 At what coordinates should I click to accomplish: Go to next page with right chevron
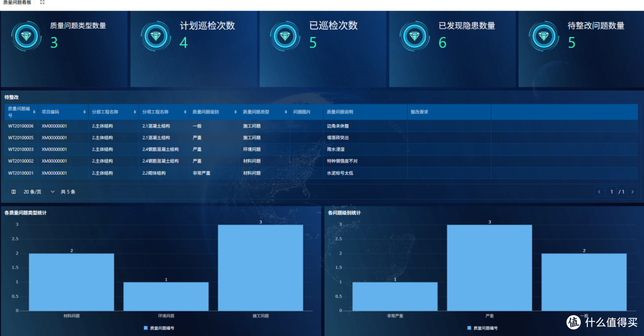click(633, 192)
